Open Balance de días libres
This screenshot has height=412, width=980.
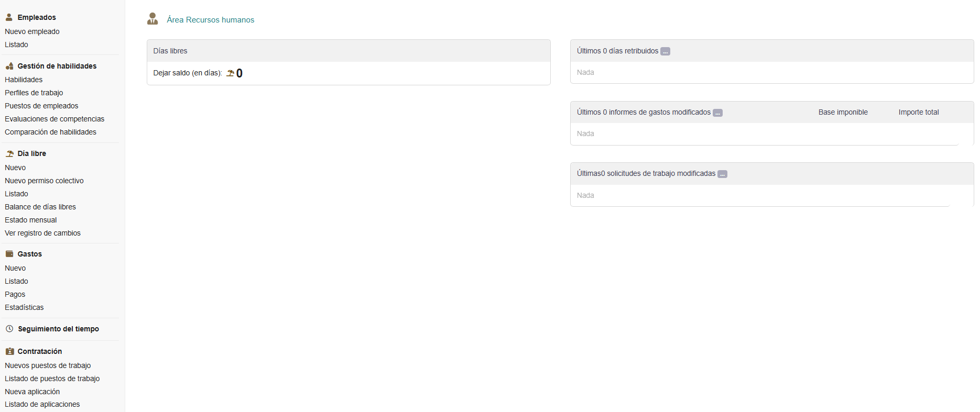click(40, 207)
